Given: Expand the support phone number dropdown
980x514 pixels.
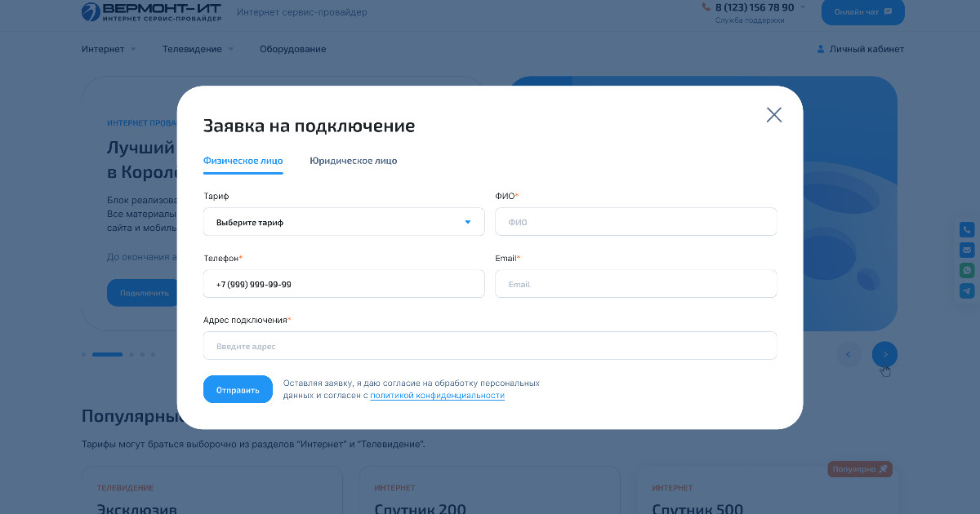Looking at the screenshot, I should tap(802, 7).
